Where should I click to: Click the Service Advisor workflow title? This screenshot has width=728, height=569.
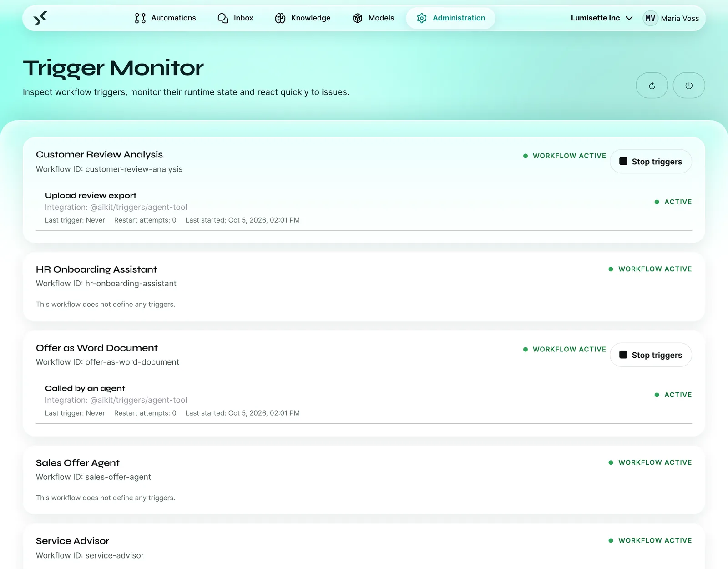click(73, 541)
